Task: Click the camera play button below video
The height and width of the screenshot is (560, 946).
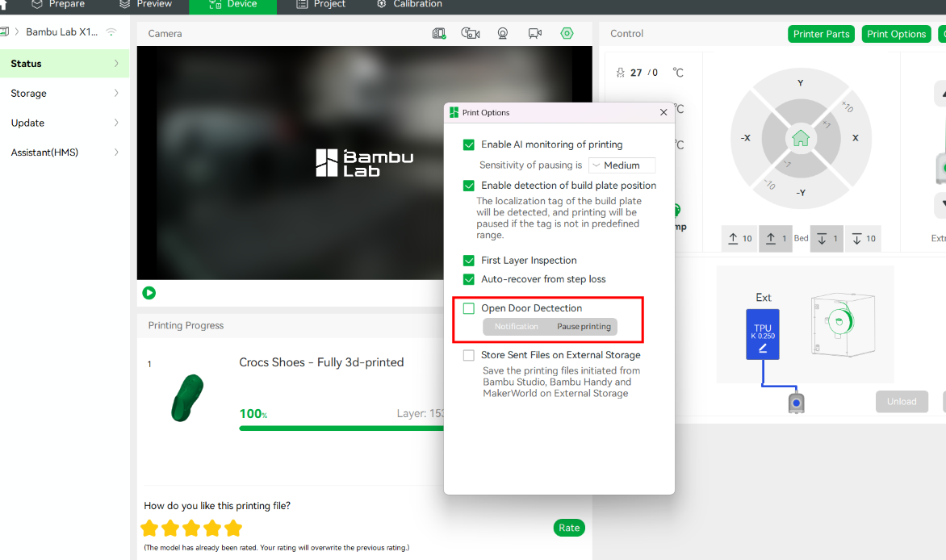Action: 149,293
